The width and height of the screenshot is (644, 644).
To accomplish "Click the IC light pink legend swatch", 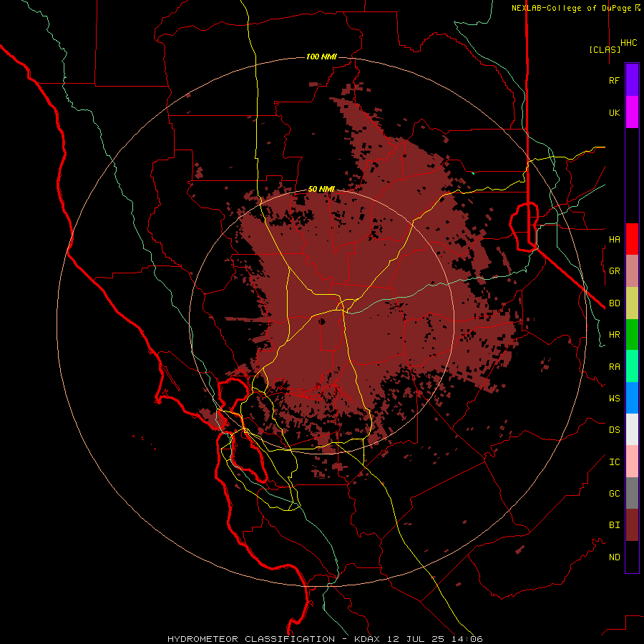I will pos(632,462).
